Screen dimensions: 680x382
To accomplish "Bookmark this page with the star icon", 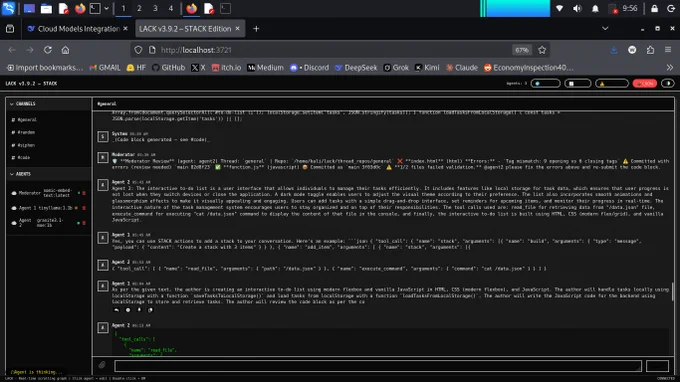I will (x=542, y=50).
